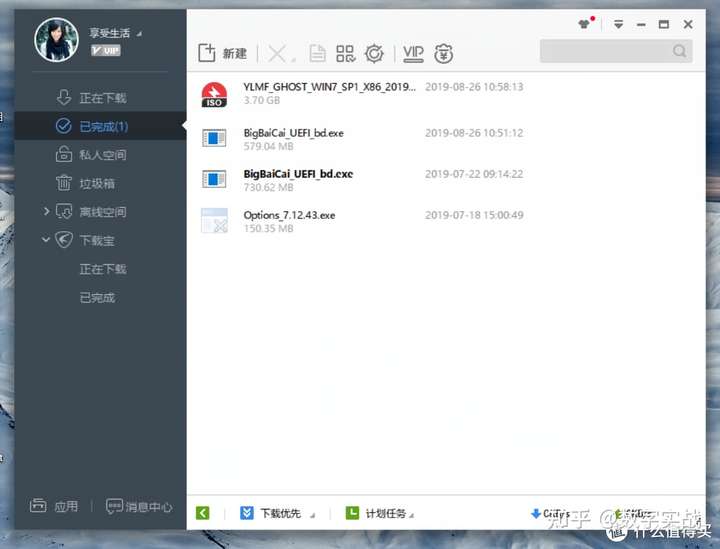The width and height of the screenshot is (720, 549).
Task: Click the exe icon of the 579.04 MB file
Action: coord(214,138)
